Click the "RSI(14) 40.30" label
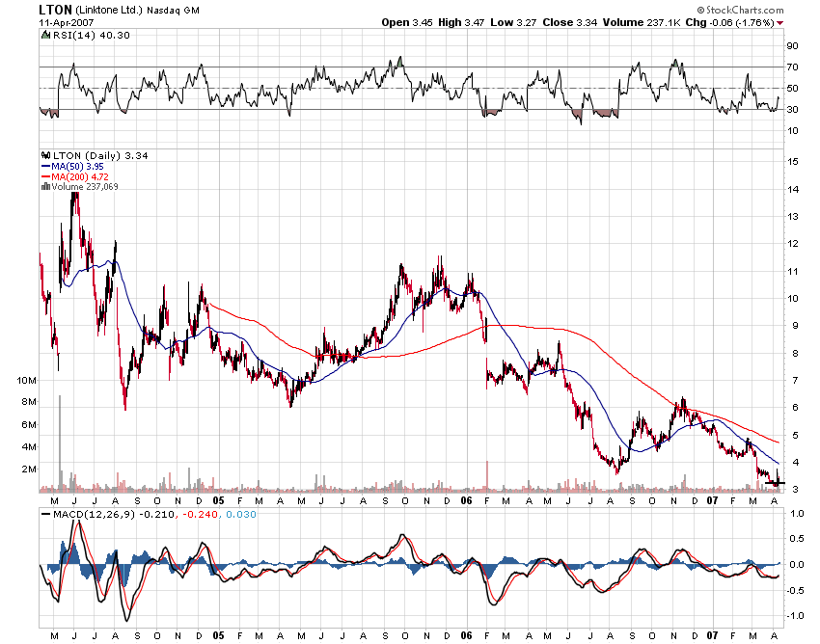The image size is (820, 644). tap(92, 35)
